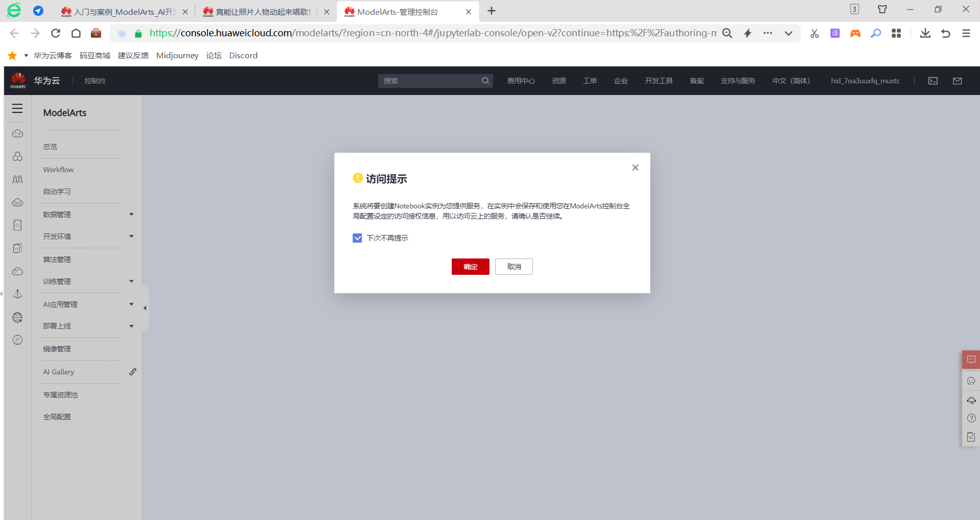The width and height of the screenshot is (980, 520).
Task: Click the AI Gallery external link icon
Action: coord(133,372)
